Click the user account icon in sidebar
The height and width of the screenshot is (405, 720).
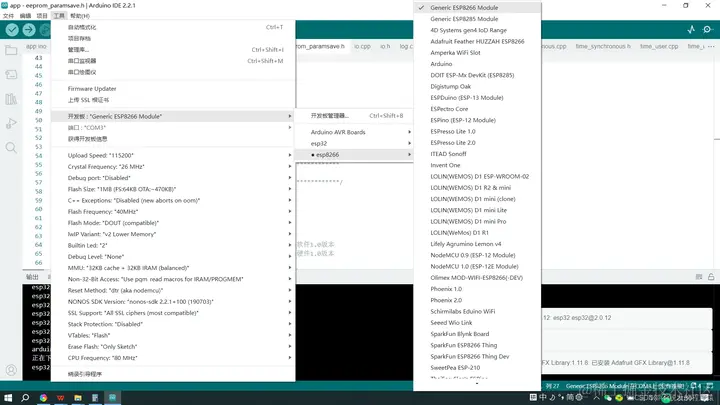[11, 370]
